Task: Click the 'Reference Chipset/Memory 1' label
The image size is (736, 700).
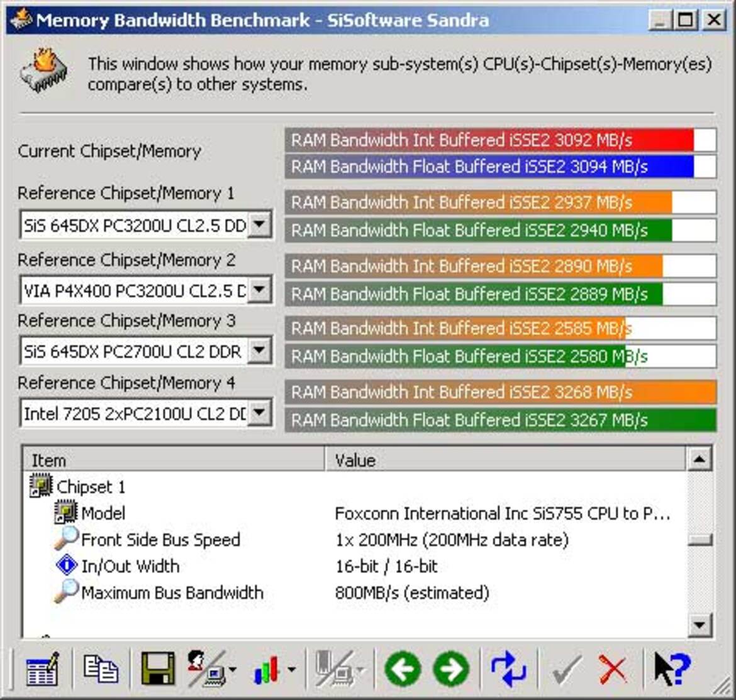Action: (x=126, y=193)
